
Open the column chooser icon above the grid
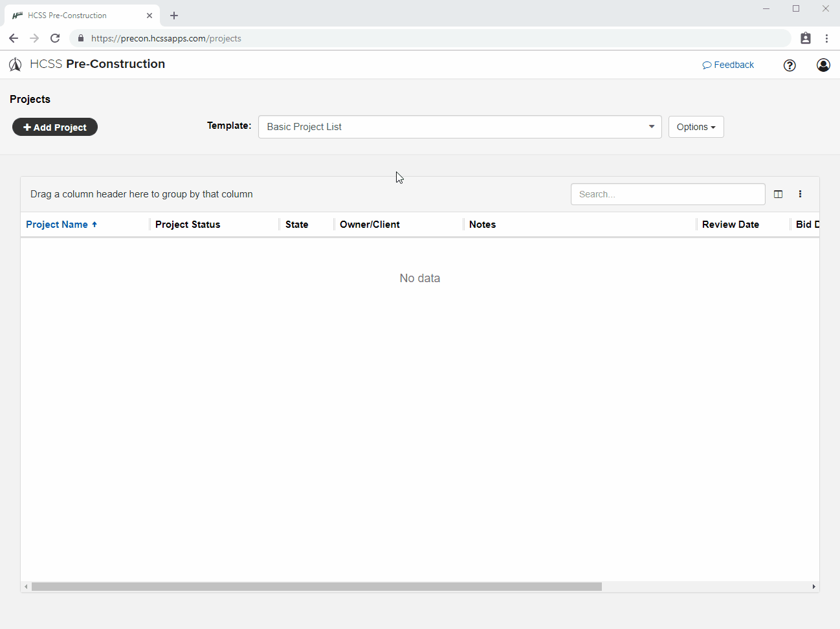coord(778,193)
